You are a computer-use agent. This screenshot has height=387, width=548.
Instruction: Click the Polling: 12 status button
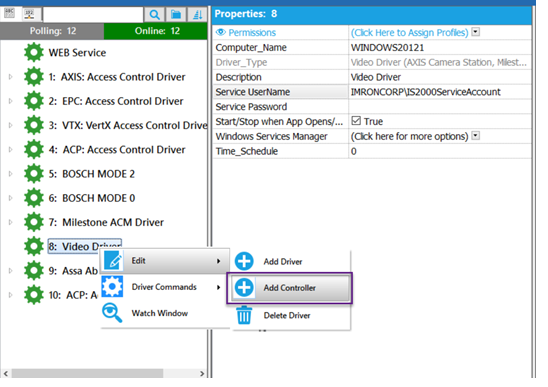[52, 31]
